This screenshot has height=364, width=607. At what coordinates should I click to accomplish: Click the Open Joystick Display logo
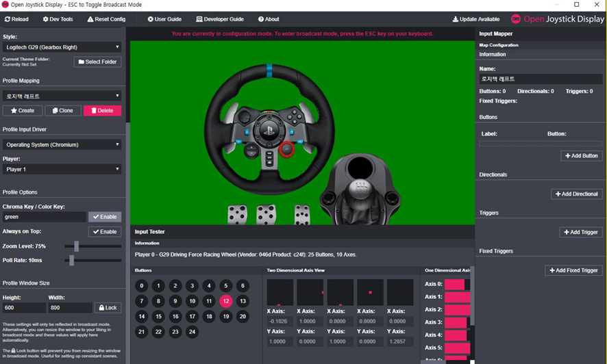[558, 19]
